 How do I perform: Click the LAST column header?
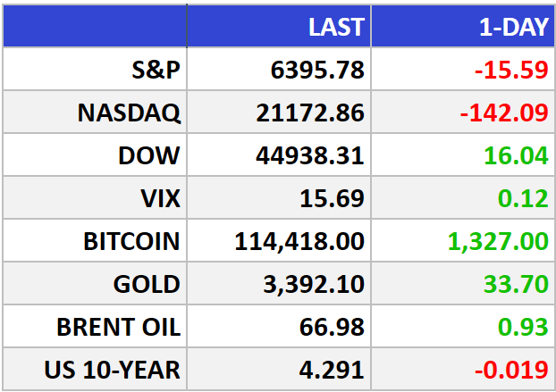coord(336,27)
